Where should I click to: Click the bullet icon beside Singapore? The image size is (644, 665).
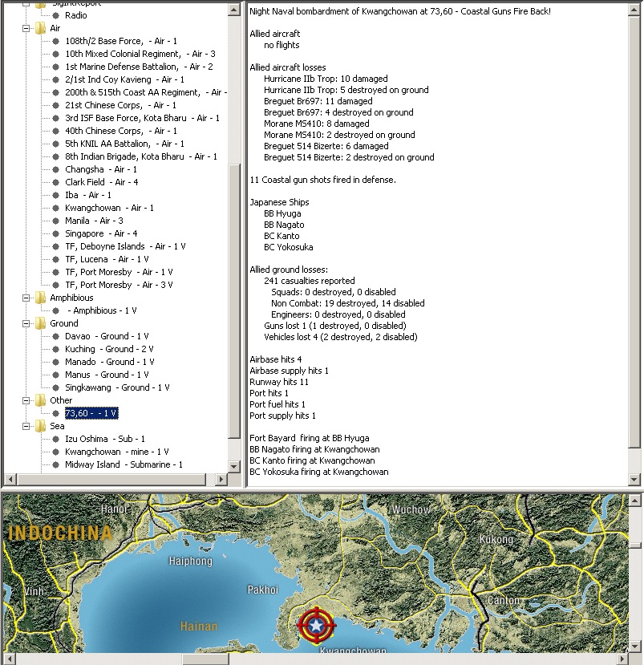click(x=55, y=233)
